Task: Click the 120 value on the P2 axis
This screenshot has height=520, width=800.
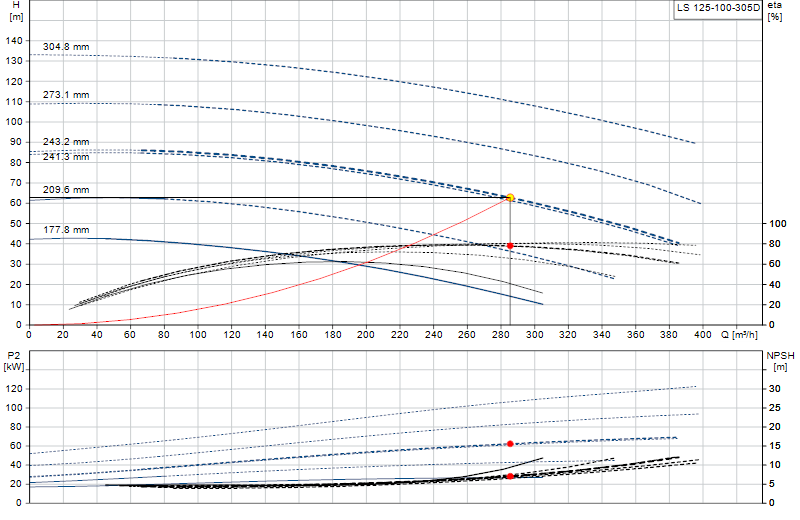Action: 14,389
